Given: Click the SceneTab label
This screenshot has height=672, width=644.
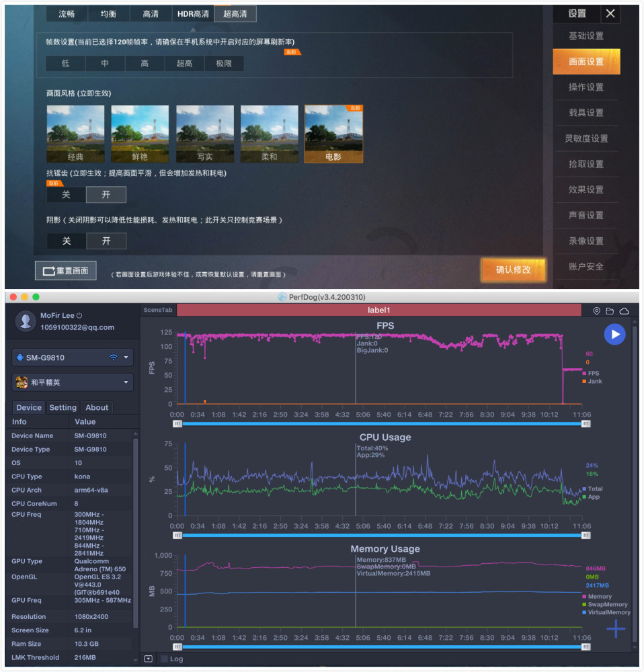Looking at the screenshot, I should (158, 310).
